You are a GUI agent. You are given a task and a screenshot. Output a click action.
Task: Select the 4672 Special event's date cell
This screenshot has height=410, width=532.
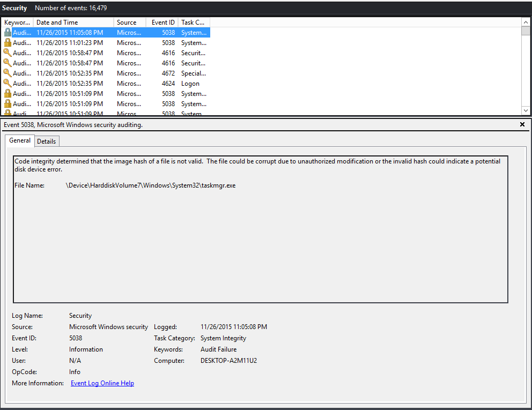(x=69, y=73)
